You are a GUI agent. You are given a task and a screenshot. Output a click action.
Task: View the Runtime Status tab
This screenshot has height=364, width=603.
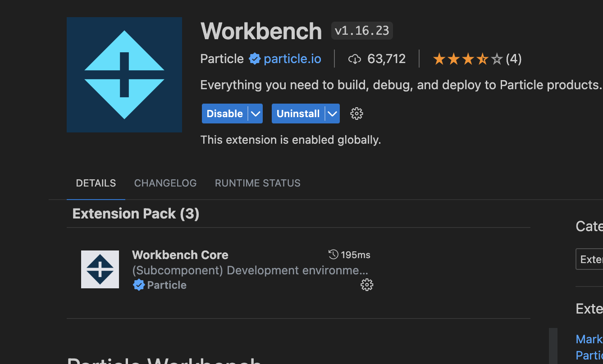click(258, 183)
